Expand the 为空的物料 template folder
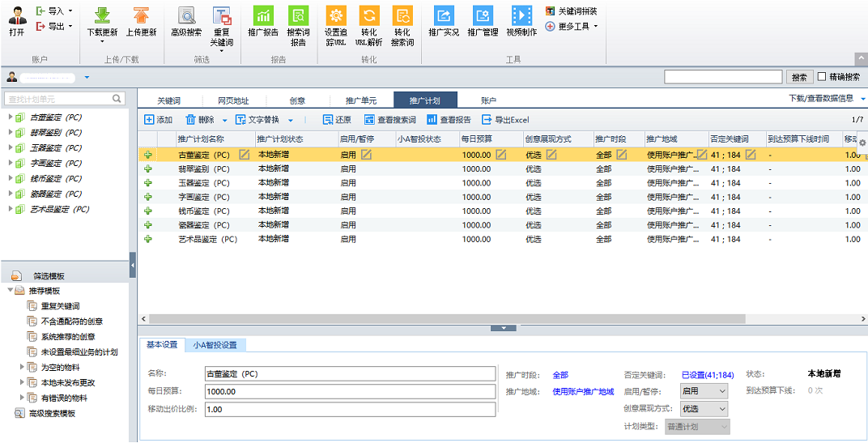 pyautogui.click(x=23, y=367)
